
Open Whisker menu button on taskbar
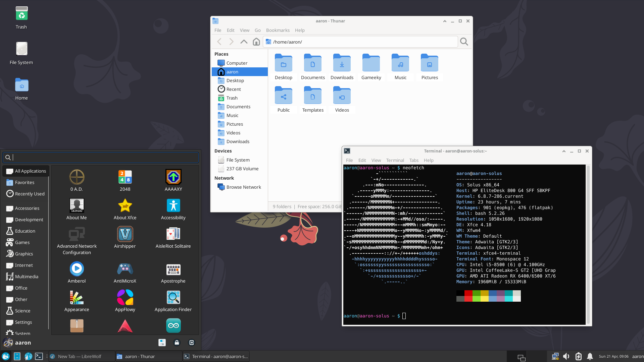click(6, 356)
